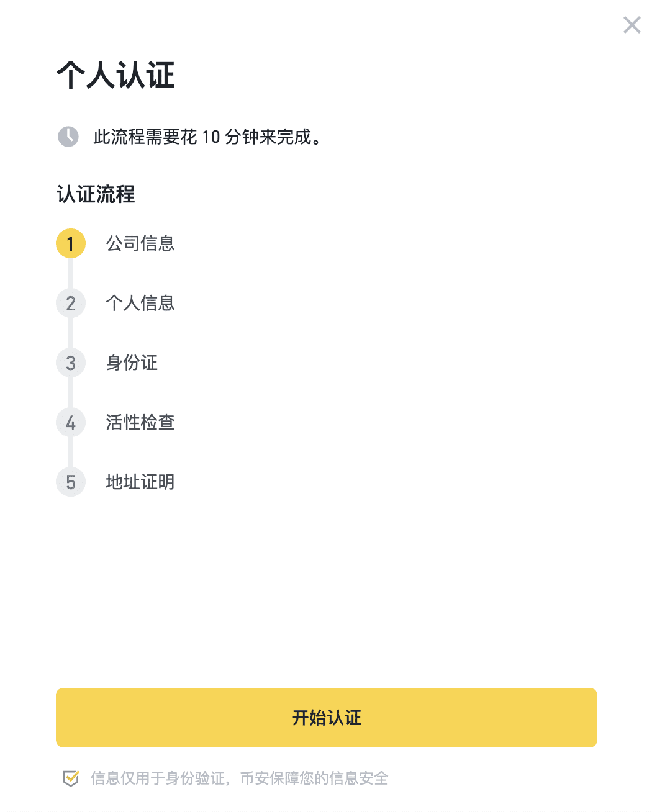Open the 个人信息 step label

[140, 303]
